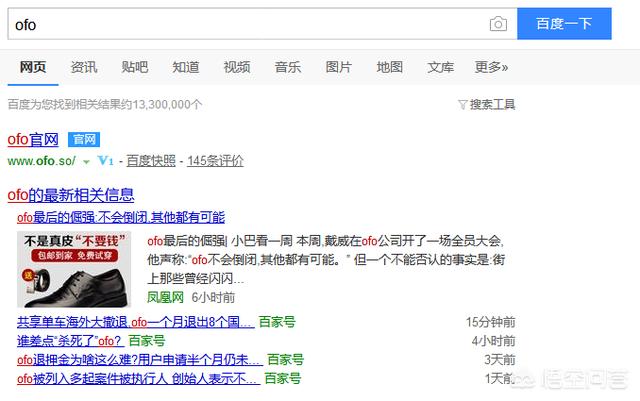
Task: Open the ofo官网 result link
Action: click(33, 140)
